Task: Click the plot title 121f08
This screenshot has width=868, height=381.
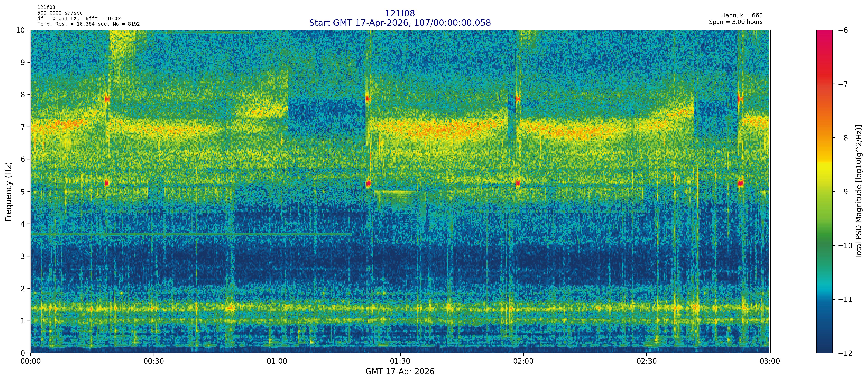Action: [x=400, y=13]
